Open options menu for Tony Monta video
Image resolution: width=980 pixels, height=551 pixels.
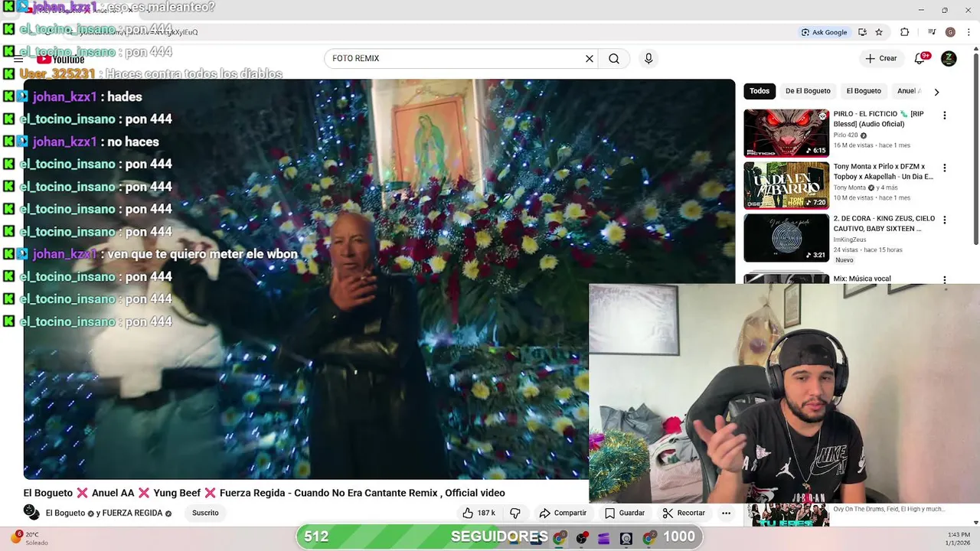[944, 168]
